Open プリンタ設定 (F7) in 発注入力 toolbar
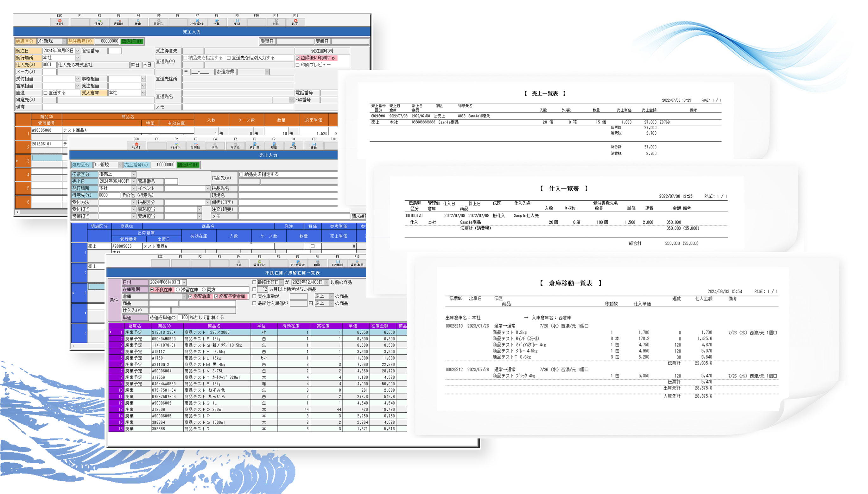The image size is (868, 494). (197, 22)
